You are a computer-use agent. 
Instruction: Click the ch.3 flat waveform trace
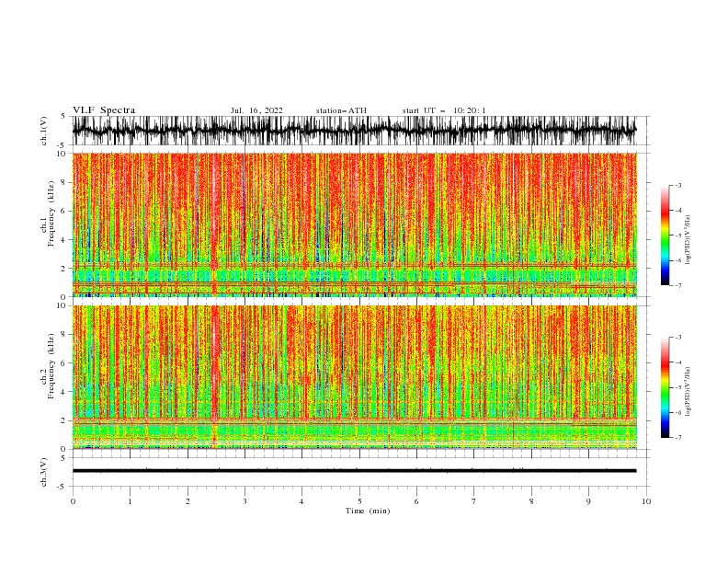point(354,471)
